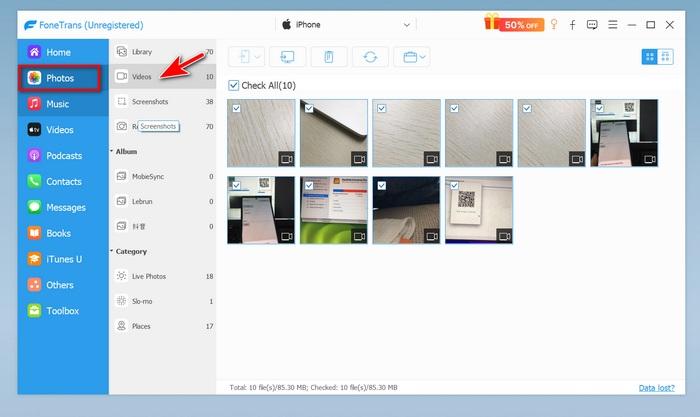Switch to large grid view
This screenshot has height=417, width=700.
pos(649,57)
